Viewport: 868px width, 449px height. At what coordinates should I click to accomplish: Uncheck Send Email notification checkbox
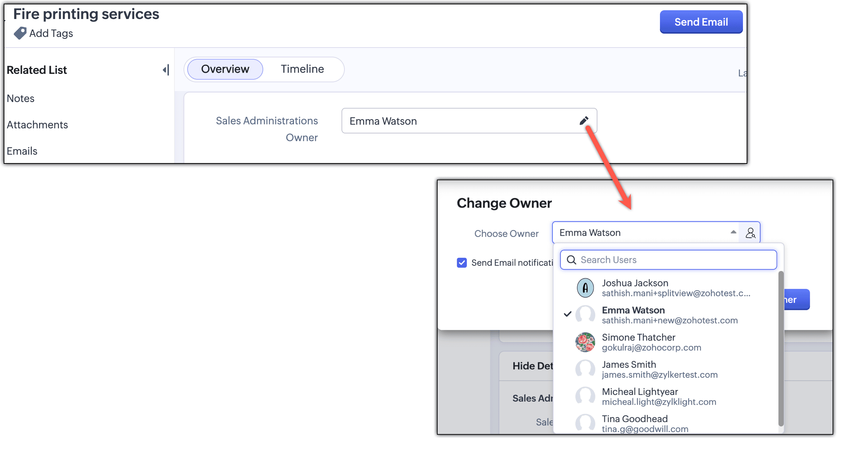[462, 263]
